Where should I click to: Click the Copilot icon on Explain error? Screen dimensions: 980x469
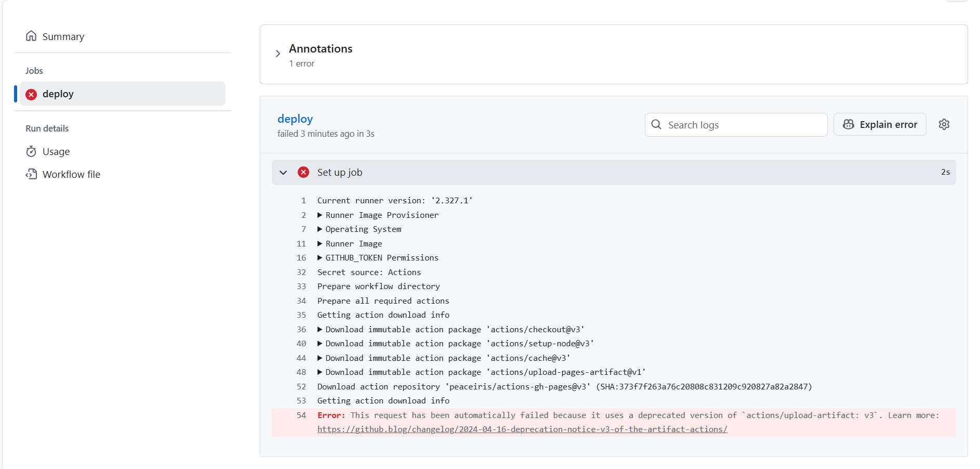point(849,124)
